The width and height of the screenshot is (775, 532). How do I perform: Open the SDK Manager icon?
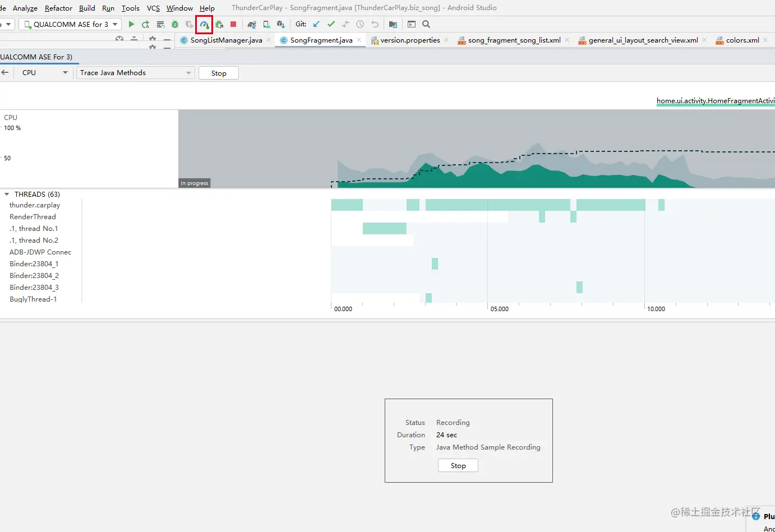[281, 24]
